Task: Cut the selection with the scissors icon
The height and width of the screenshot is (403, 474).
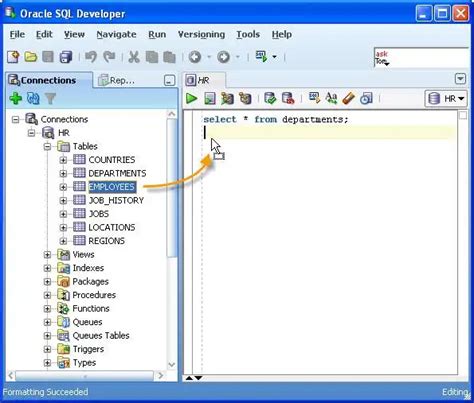Action: pyautogui.click(x=134, y=57)
